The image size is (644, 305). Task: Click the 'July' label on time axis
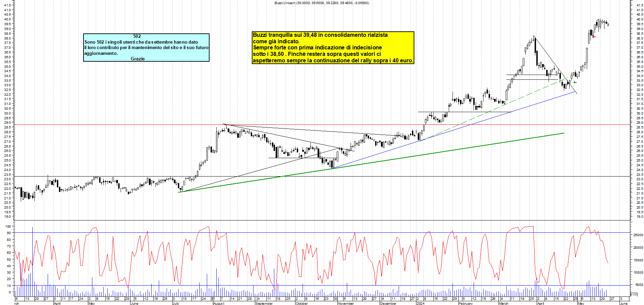(x=176, y=303)
